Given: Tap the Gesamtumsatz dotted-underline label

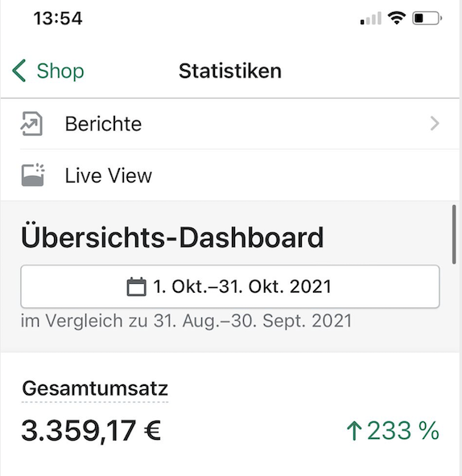Looking at the screenshot, I should tap(95, 389).
